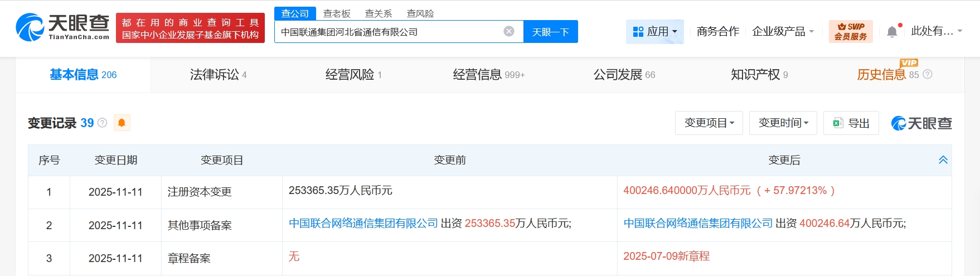Click help icon next to 变更记录 count
This screenshot has height=276, width=980.
coord(103,123)
